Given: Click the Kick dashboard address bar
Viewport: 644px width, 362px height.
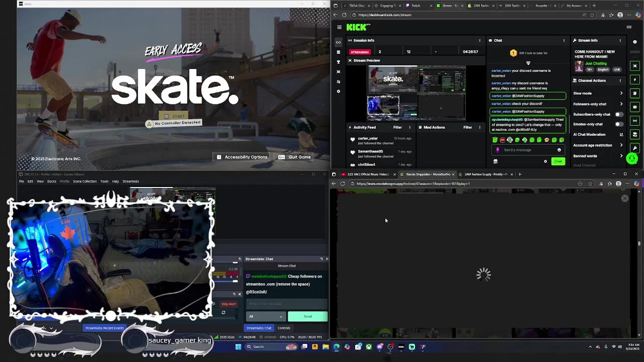Looking at the screenshot, I should [468, 15].
